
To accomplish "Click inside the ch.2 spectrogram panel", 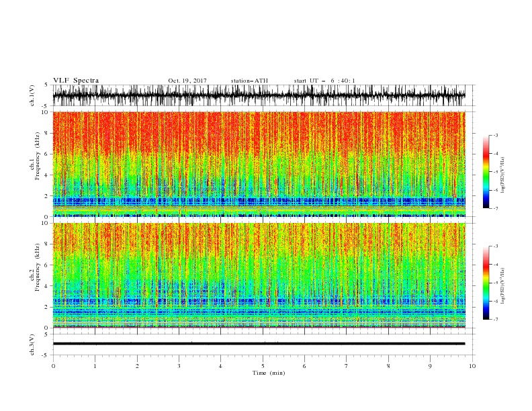I will tap(259, 275).
